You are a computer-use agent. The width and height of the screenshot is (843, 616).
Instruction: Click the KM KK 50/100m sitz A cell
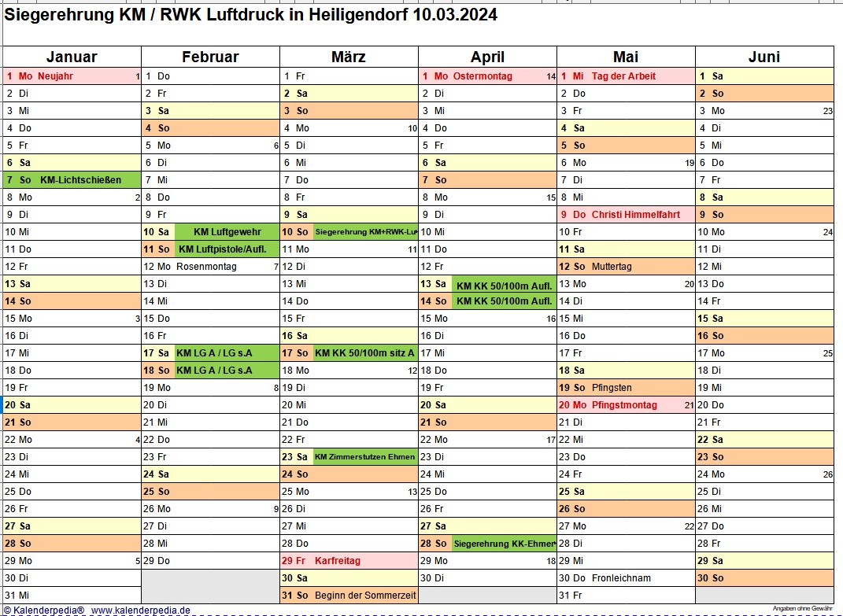(364, 353)
